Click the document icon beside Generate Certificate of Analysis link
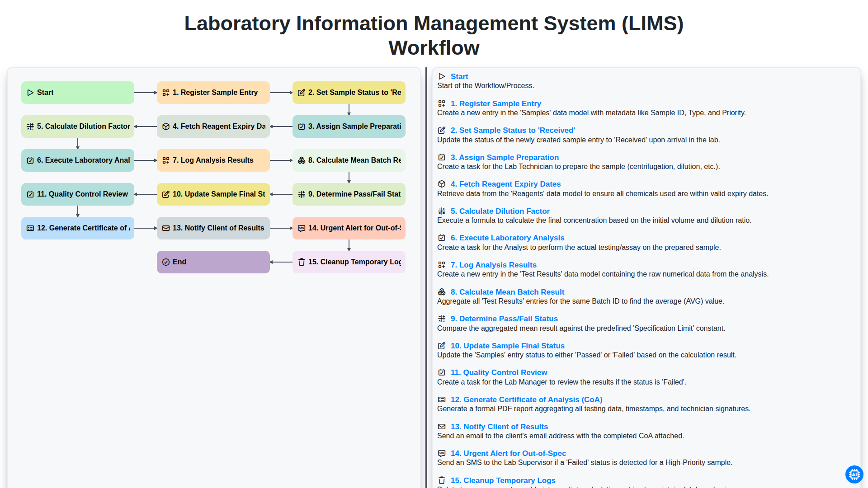 click(442, 400)
